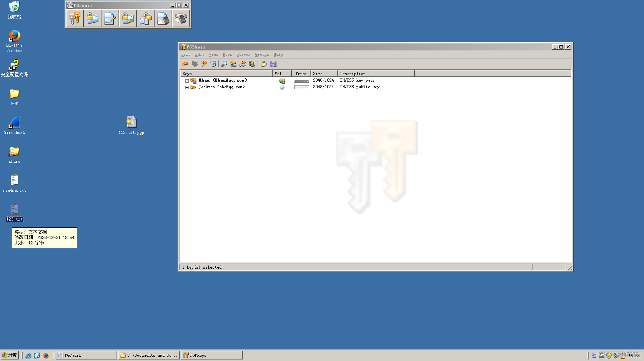Screen dimensions: 644x361
Task: Click the key properties person icon
Action: tap(252, 64)
